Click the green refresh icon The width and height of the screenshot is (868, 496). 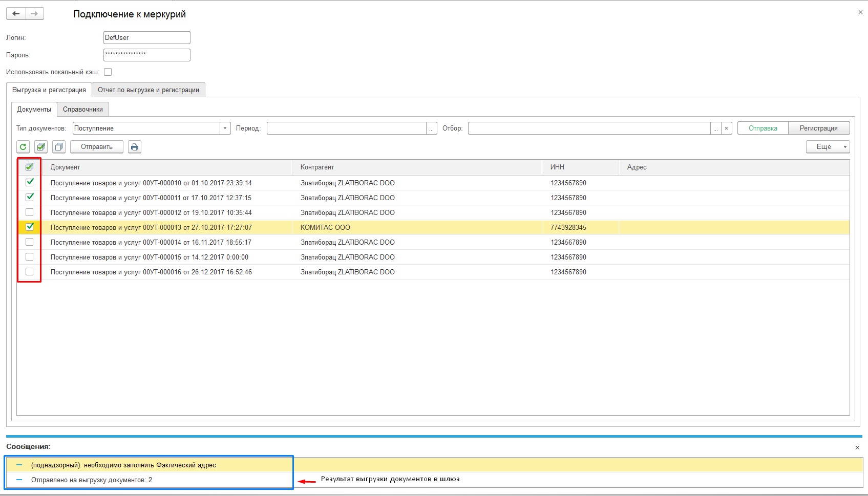(x=23, y=147)
